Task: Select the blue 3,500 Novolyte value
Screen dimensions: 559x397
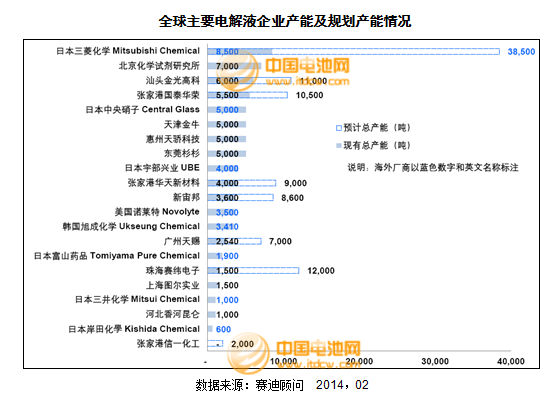Action: (x=227, y=212)
